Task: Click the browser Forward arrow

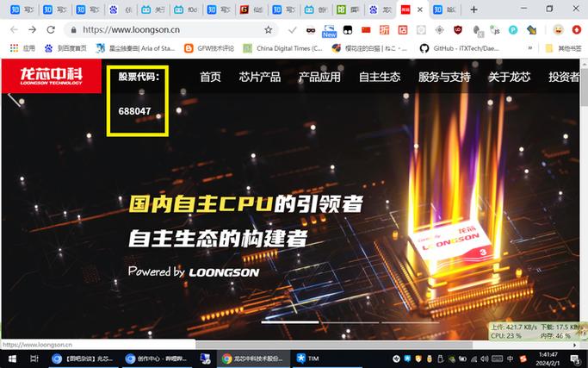Action: [32, 29]
